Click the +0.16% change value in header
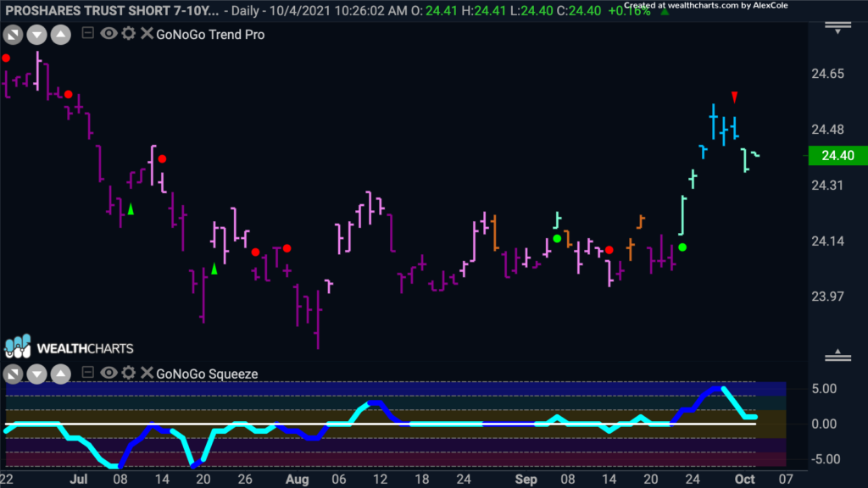This screenshot has height=488, width=868. pyautogui.click(x=630, y=10)
